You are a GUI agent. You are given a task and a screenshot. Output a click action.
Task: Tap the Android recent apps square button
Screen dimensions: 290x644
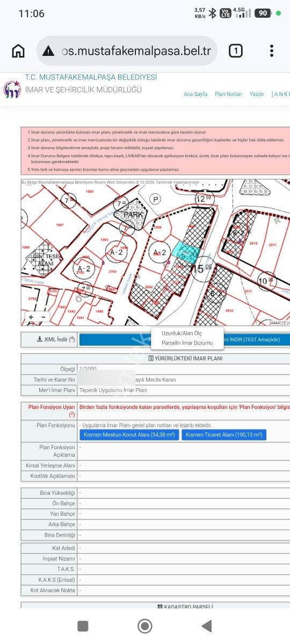pos(83,626)
